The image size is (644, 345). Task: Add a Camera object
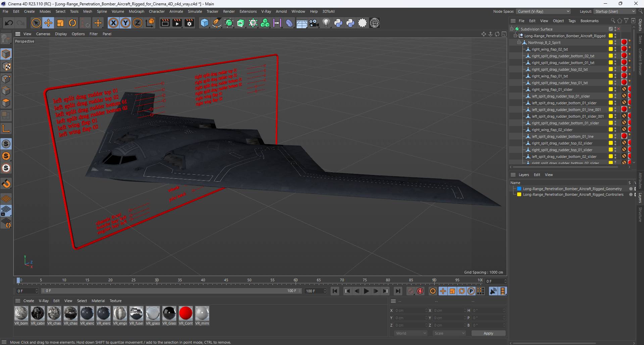[x=314, y=23]
